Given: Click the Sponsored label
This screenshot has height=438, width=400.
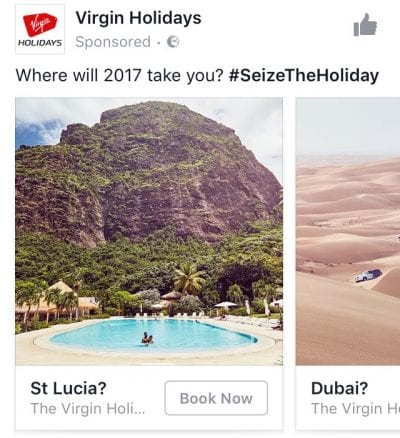Looking at the screenshot, I should tap(113, 42).
